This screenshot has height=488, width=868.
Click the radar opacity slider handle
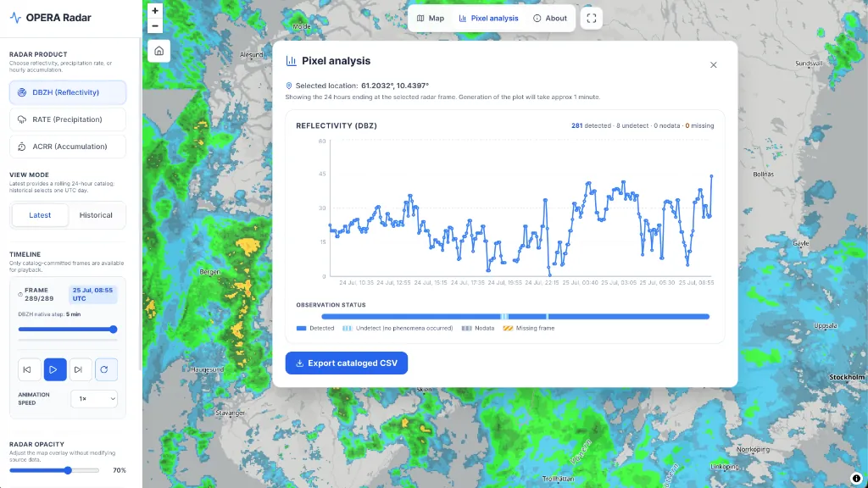(x=68, y=470)
